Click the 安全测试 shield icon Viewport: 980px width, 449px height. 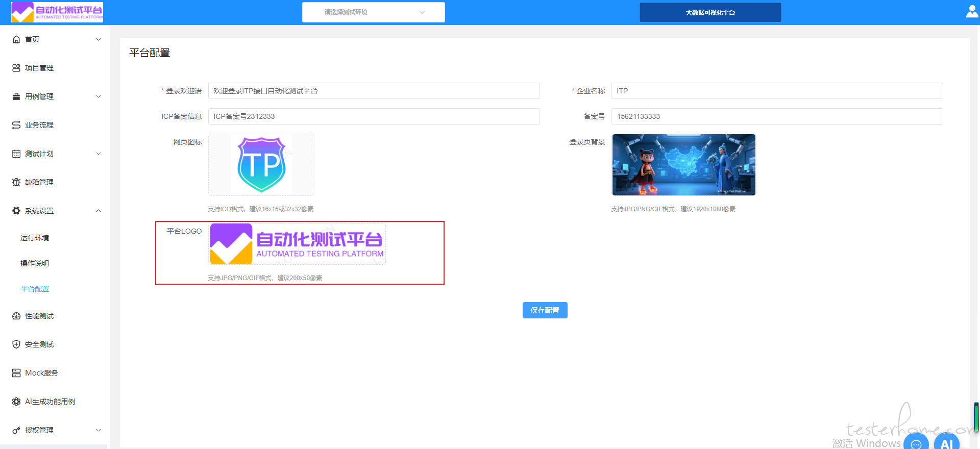coord(16,344)
